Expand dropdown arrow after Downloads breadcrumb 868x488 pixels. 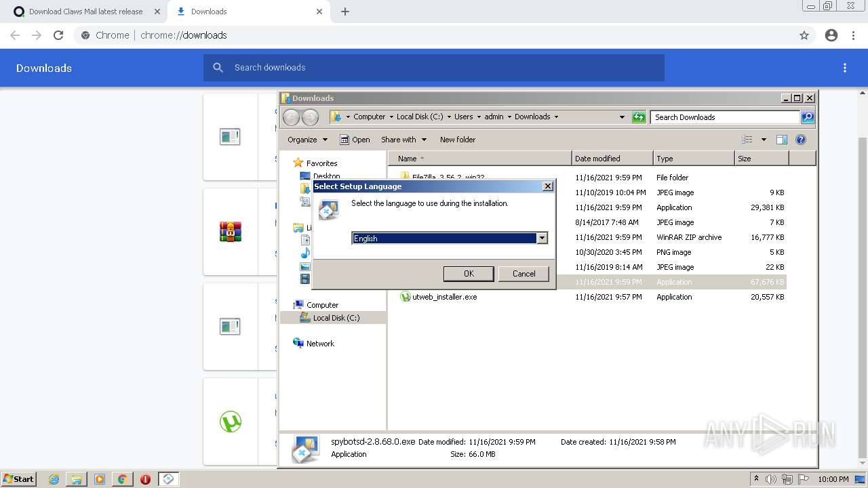click(556, 117)
